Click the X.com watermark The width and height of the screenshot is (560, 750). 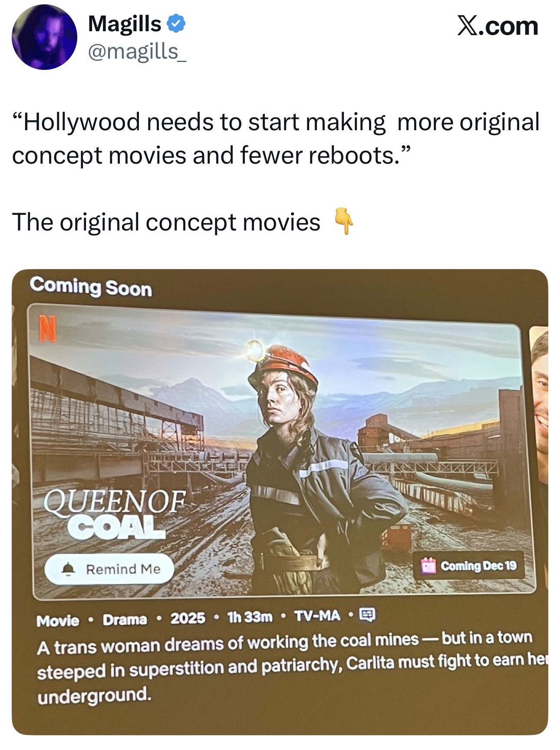click(497, 26)
